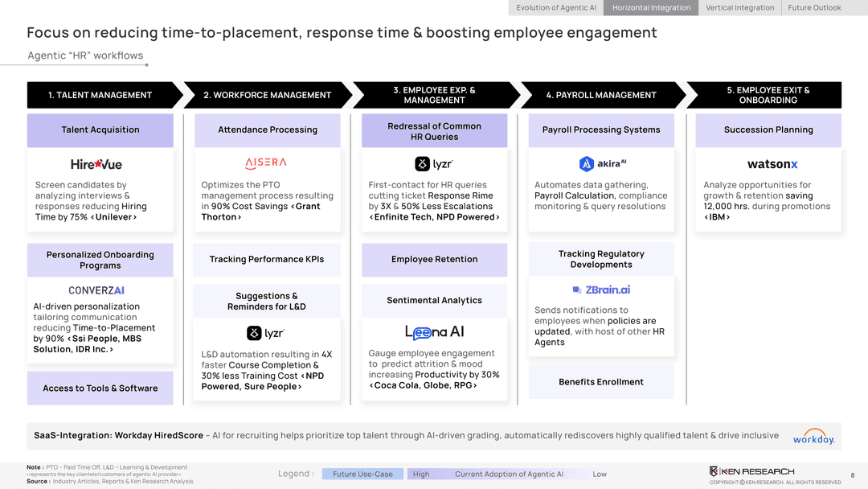
Task: Click the lyzr logo under HR Queries
Action: click(x=434, y=164)
